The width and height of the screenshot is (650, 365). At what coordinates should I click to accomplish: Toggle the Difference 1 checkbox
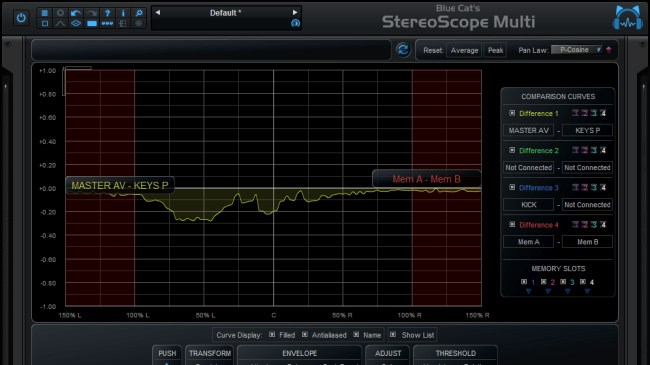tap(512, 113)
